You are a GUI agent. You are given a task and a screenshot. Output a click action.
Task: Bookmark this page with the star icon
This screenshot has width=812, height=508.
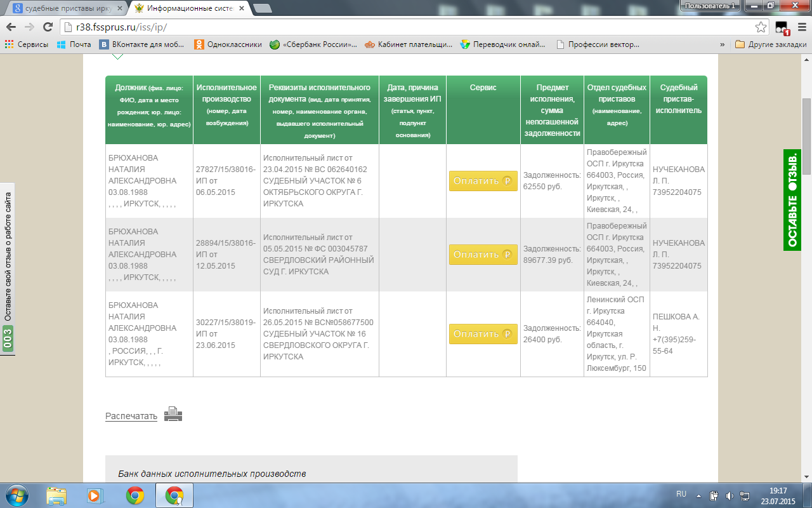point(761,27)
